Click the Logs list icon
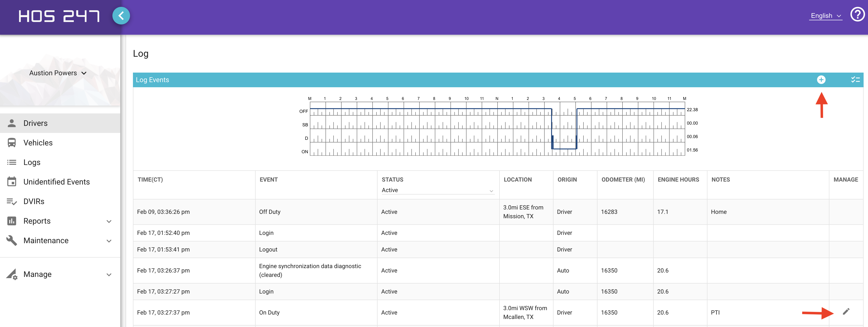The height and width of the screenshot is (327, 868). [12, 162]
